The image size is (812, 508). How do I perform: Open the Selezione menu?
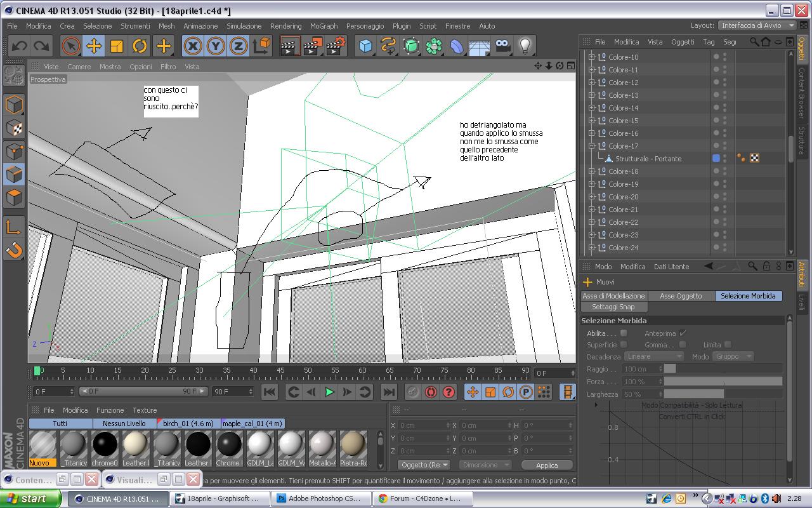click(97, 26)
